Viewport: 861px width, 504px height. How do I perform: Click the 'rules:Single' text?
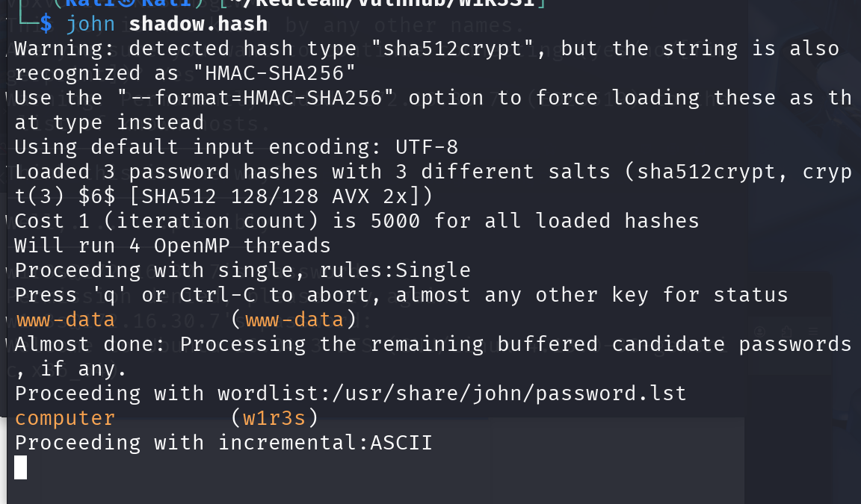click(395, 270)
